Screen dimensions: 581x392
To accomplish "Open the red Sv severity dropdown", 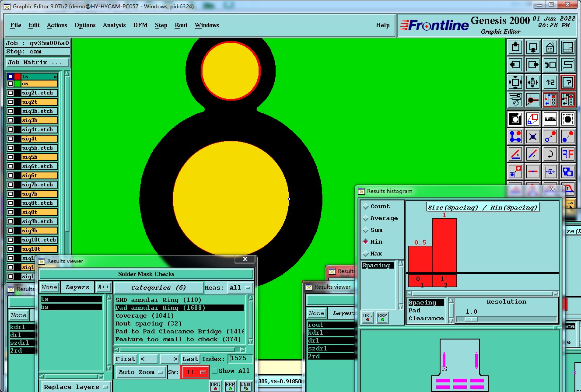I will point(195,372).
